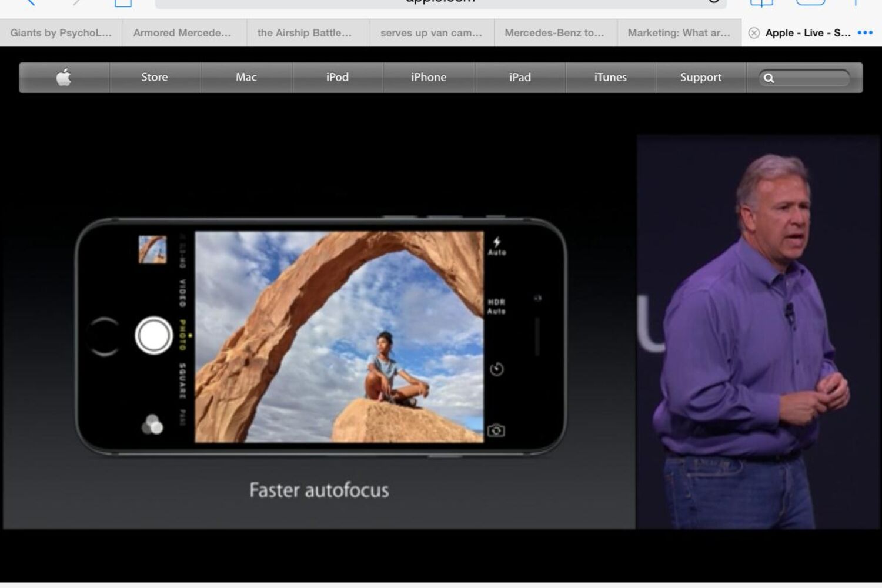Go to the Mac section

coord(246,77)
